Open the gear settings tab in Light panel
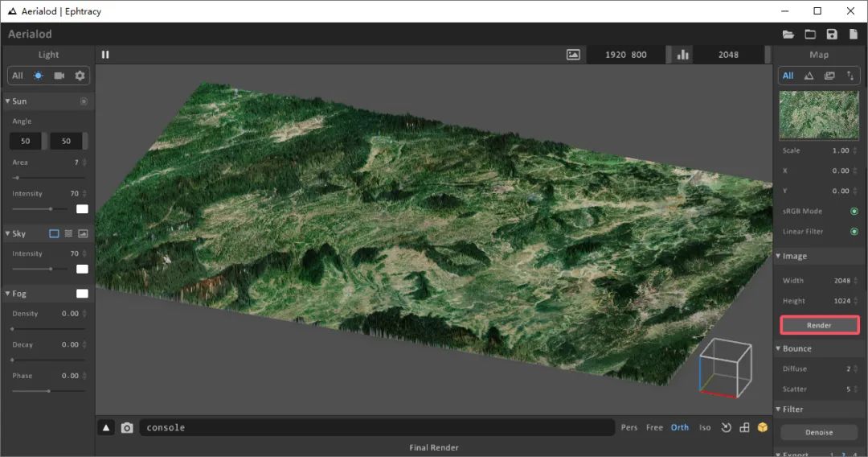The image size is (868, 457). tap(80, 76)
